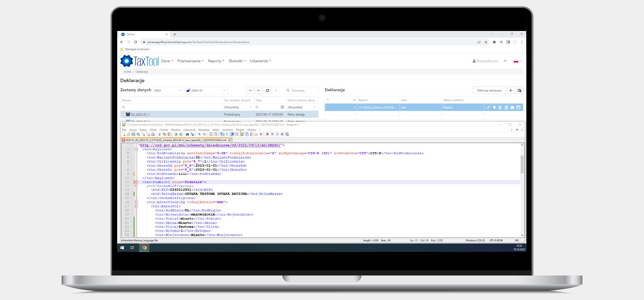Viewport: 644px width, 300px height.
Task: Click the plus icon to add declaration
Action: 510,90
